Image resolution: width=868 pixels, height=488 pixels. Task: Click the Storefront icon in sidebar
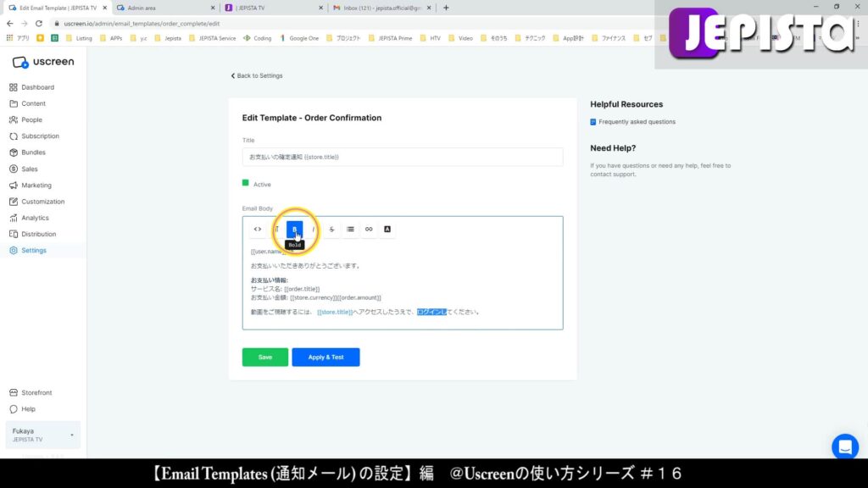[14, 393]
